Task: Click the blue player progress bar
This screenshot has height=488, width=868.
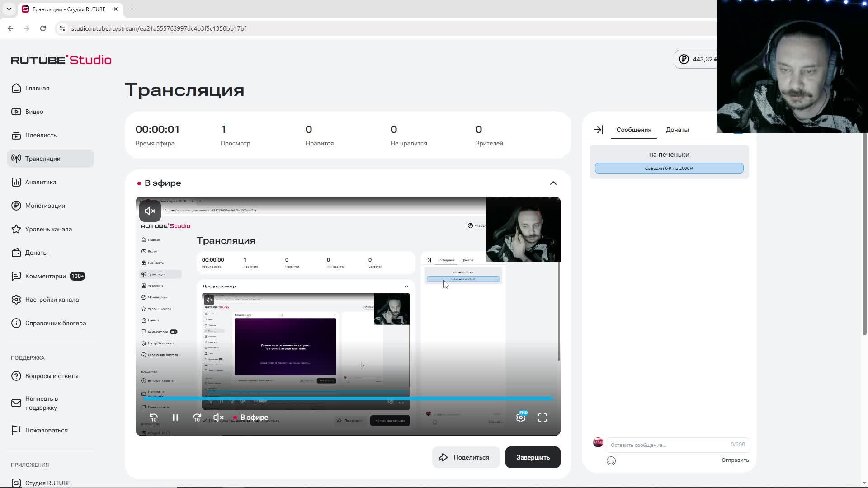Action: 348,399
